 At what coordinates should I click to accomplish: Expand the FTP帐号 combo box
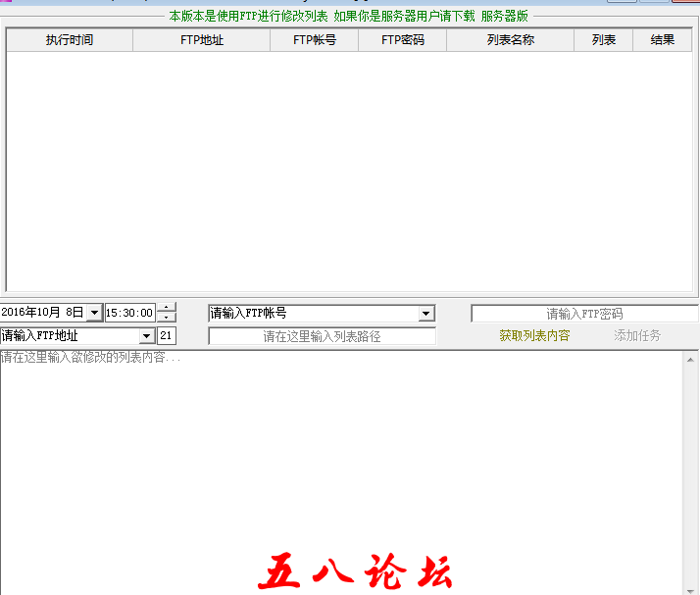426,314
